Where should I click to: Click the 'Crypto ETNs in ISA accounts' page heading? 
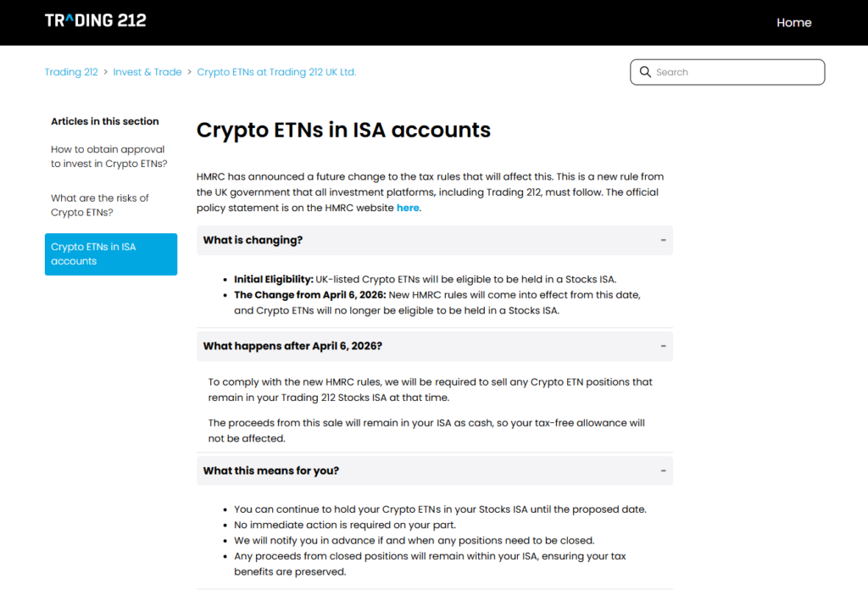tap(343, 131)
